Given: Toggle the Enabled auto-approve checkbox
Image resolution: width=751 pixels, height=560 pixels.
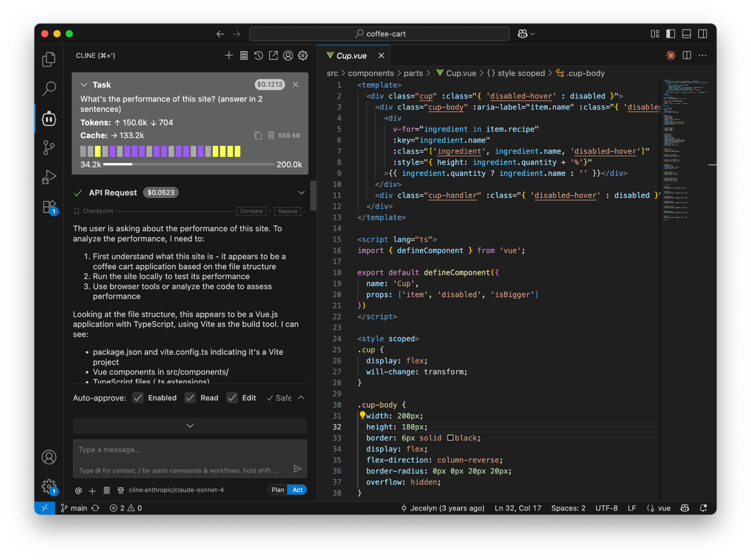Looking at the screenshot, I should 138,398.
